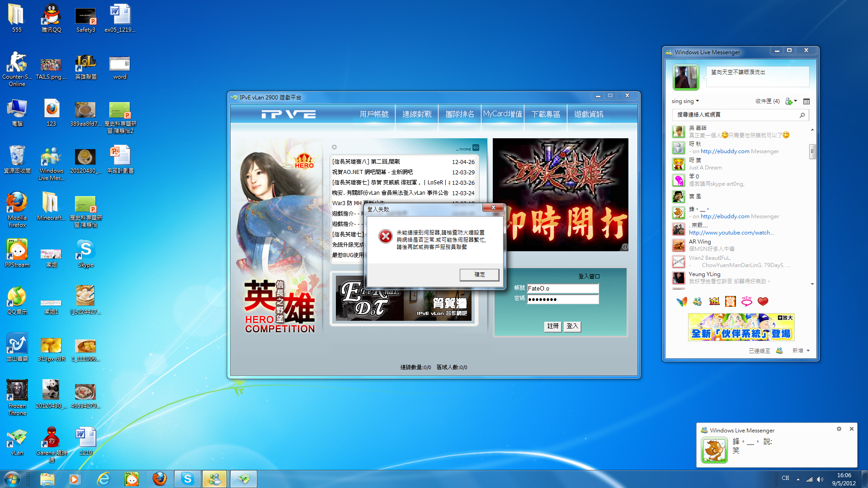Open 收件匣 (4) inbox link
Screen dimensions: 868x488
click(767, 101)
